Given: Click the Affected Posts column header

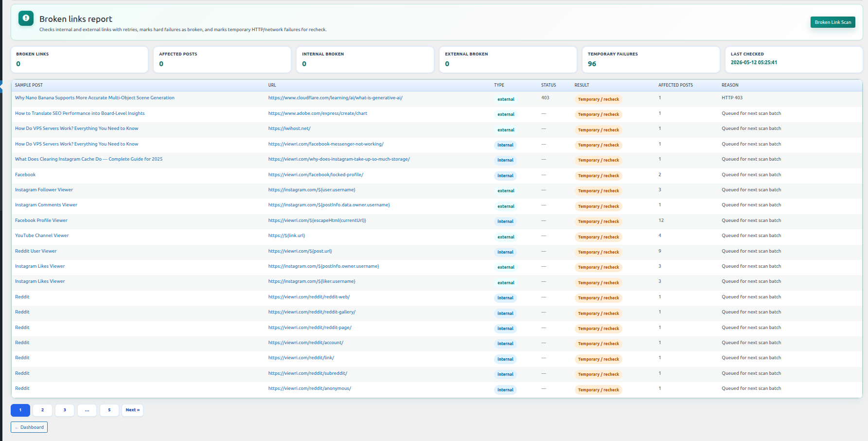Looking at the screenshot, I should [675, 85].
